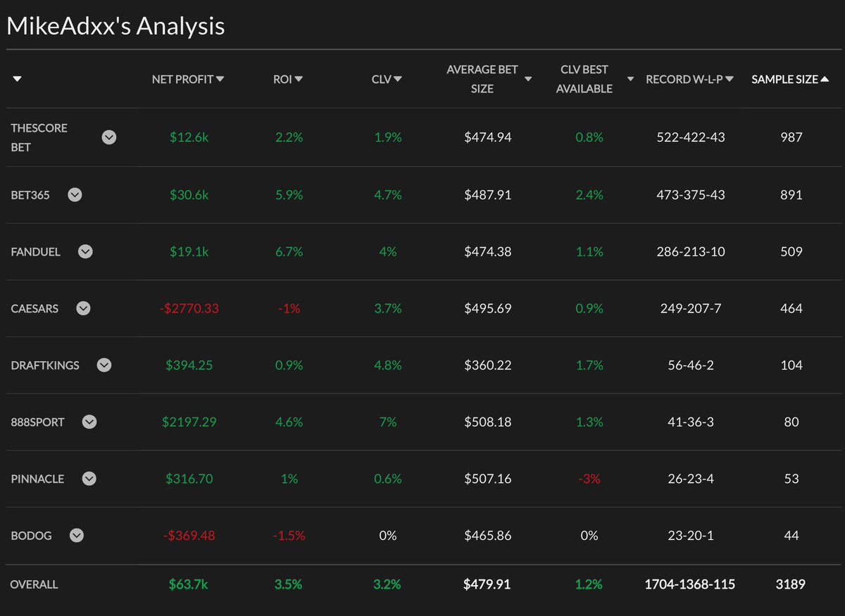845x616 pixels.
Task: Expand the 888SPORT row chevron
Action: click(x=89, y=422)
